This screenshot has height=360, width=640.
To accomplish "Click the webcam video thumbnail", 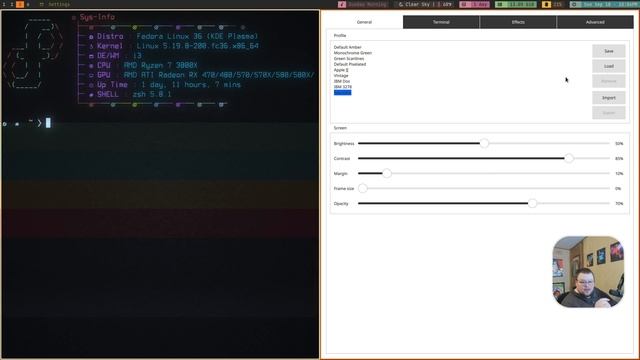I will point(588,272).
